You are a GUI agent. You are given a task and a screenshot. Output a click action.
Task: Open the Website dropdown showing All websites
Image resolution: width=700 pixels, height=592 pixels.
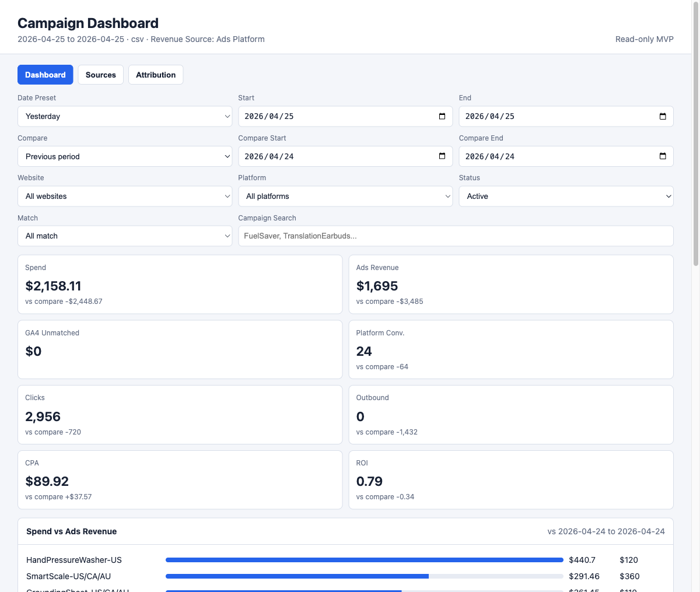tap(125, 196)
